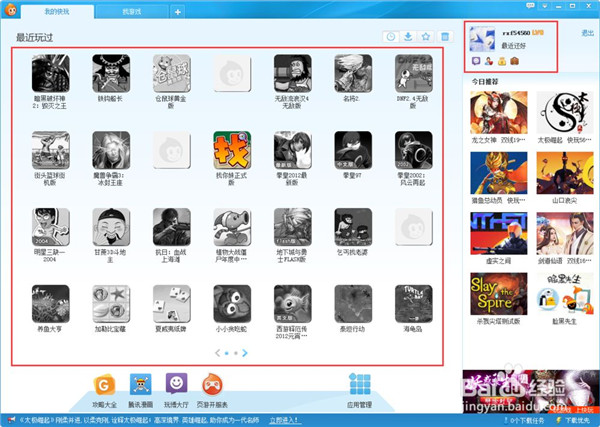The height and width of the screenshot is (427, 600).
Task: Open 应用管理 grid icon
Action: tap(359, 386)
